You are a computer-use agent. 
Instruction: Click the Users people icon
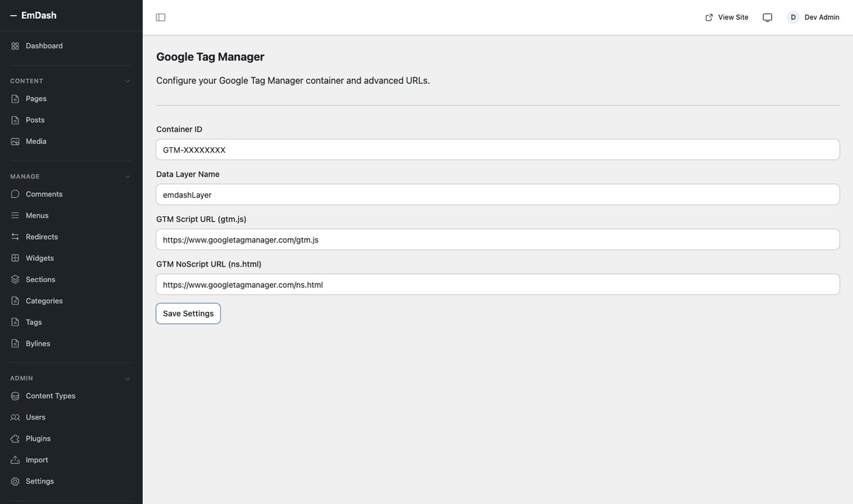[x=15, y=417]
